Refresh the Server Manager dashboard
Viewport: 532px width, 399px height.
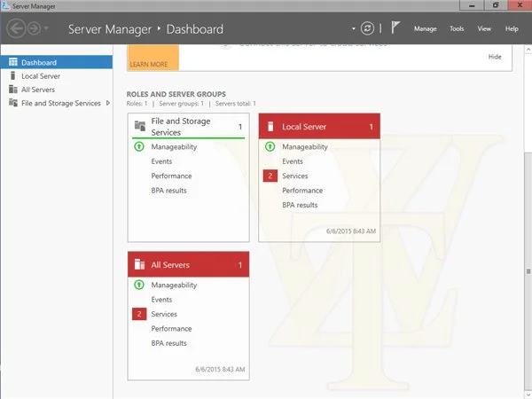[x=367, y=28]
